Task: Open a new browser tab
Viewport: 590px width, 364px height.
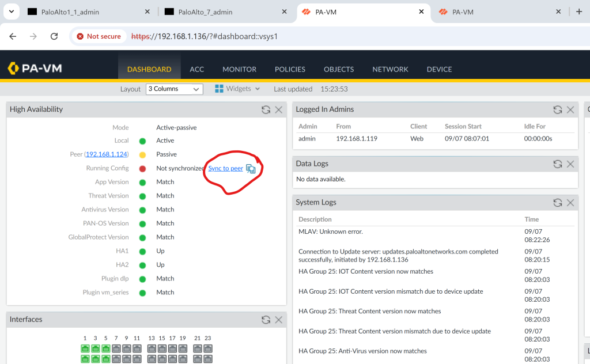Action: pyautogui.click(x=579, y=12)
